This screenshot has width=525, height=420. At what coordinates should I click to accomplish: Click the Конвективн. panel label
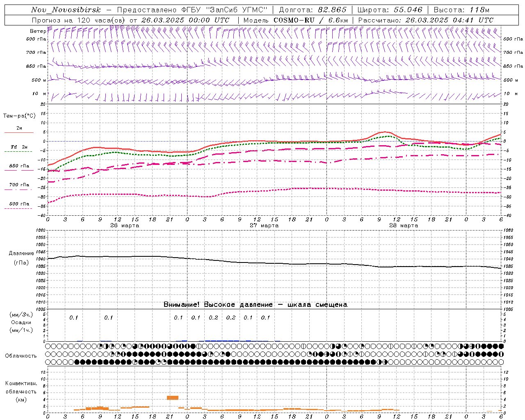click(x=21, y=383)
